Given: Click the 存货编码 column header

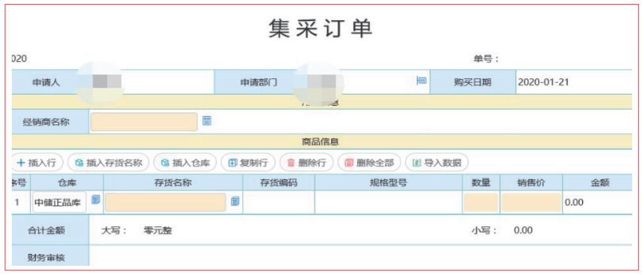Looking at the screenshot, I should (279, 183).
